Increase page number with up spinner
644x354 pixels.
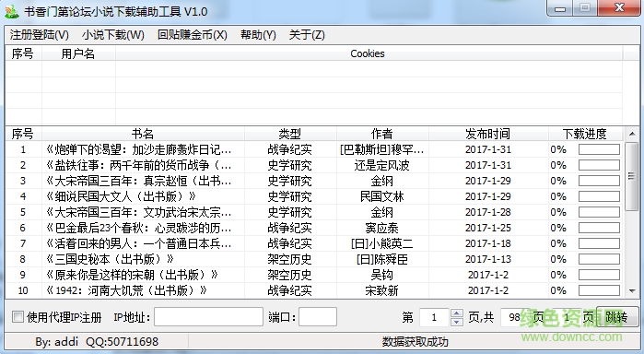point(457,313)
